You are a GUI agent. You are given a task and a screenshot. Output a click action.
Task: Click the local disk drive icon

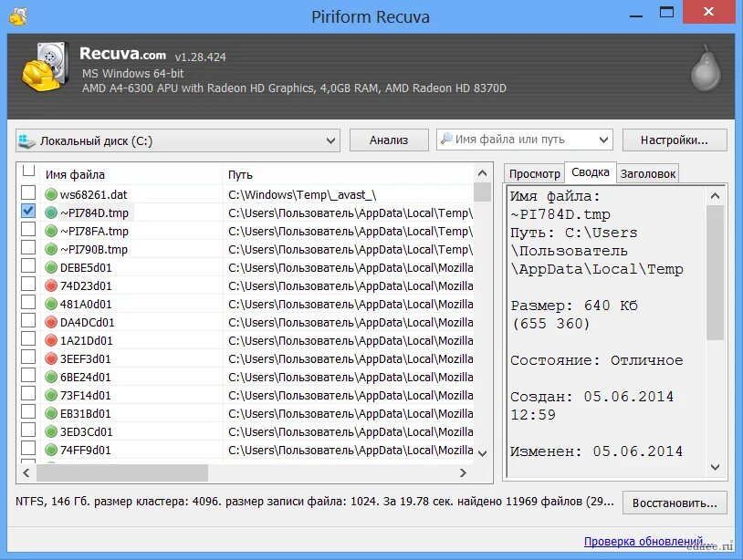tap(26, 141)
